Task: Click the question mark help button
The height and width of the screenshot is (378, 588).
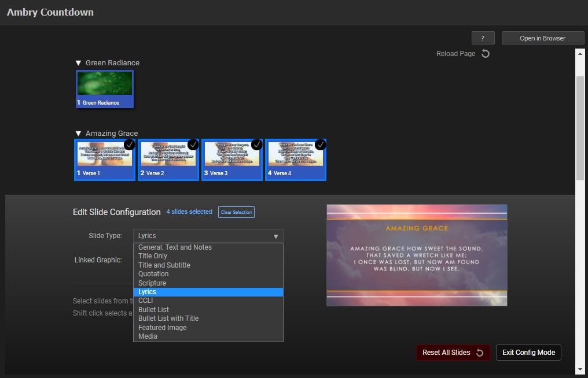Action: (483, 38)
